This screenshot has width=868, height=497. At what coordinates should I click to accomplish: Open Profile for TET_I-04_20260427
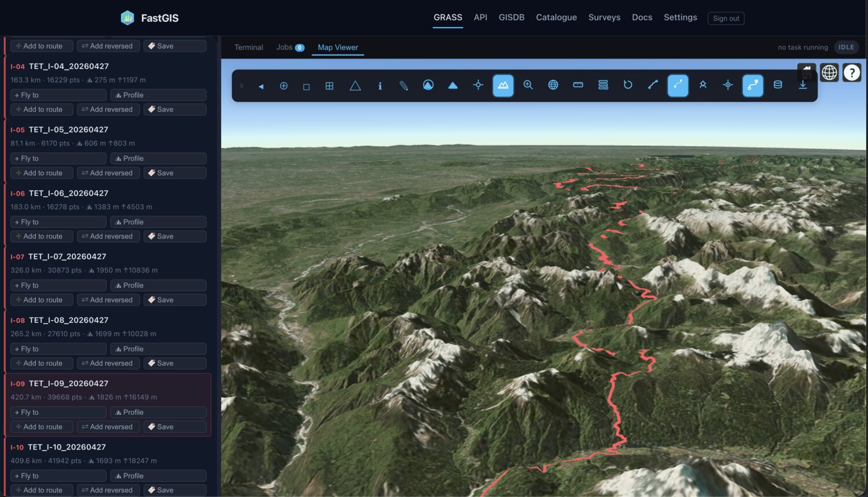click(158, 95)
